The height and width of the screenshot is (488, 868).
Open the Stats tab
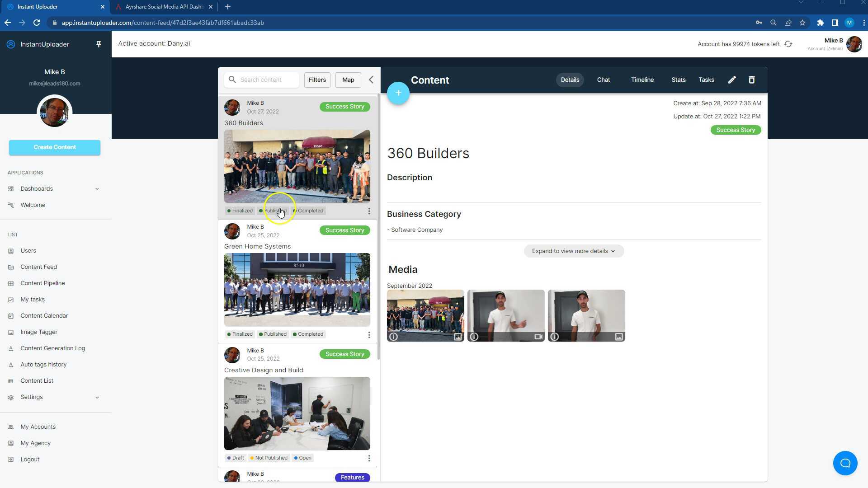coord(678,80)
